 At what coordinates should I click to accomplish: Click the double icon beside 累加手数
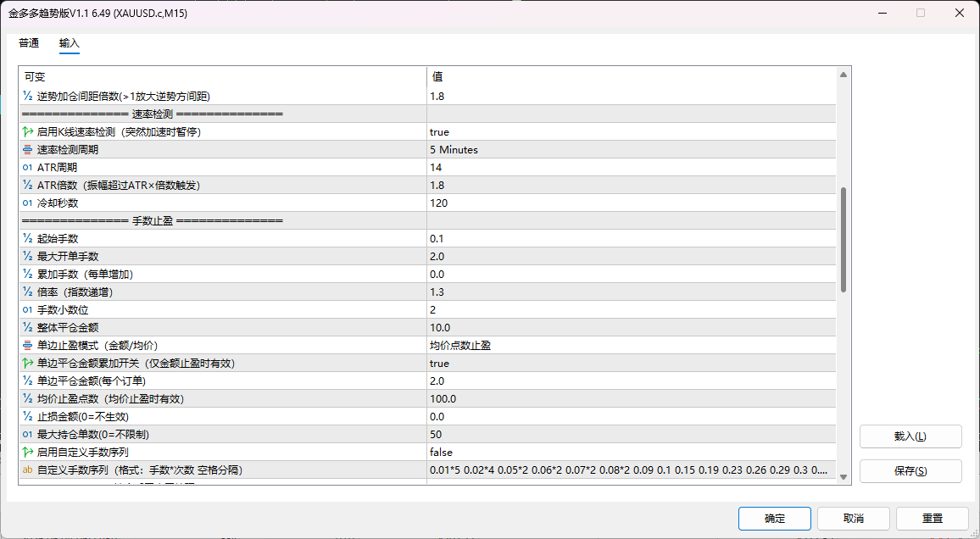pos(27,275)
